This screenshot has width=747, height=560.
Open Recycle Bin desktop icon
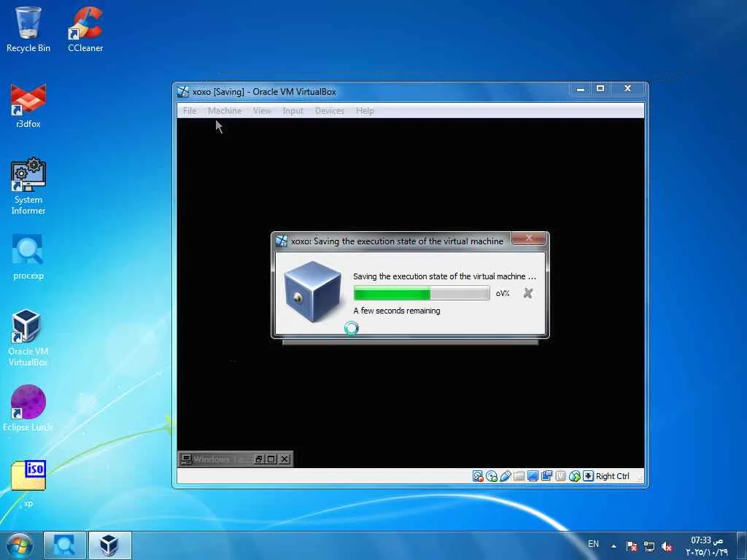click(28, 28)
